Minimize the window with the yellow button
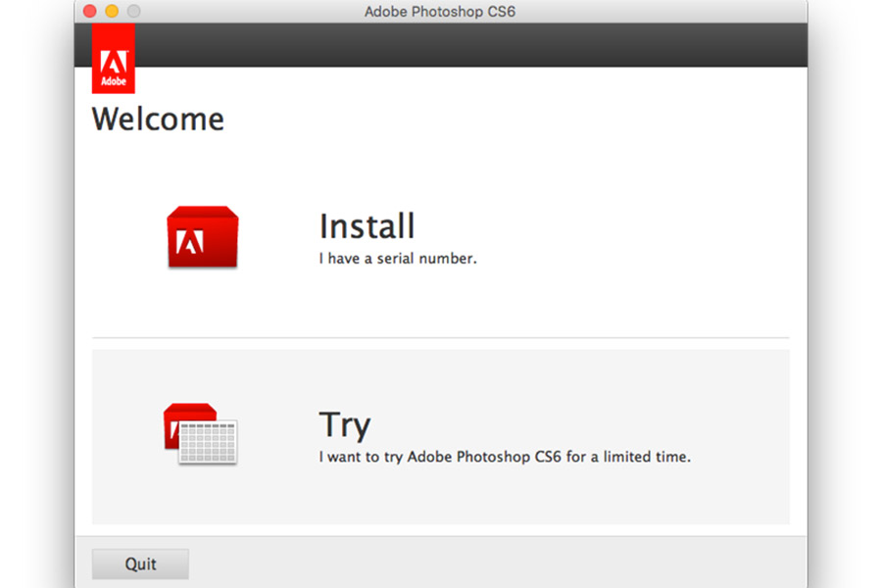 coord(112,11)
